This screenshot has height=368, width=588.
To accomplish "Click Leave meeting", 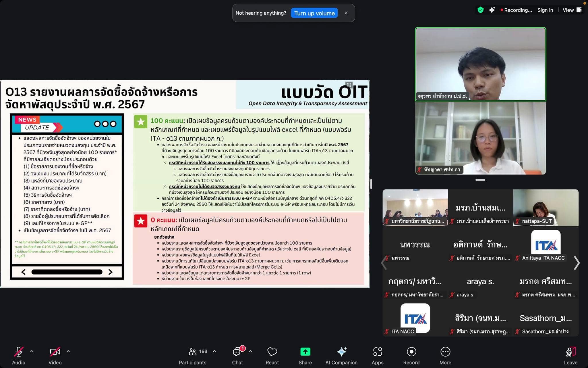I will point(570,356).
